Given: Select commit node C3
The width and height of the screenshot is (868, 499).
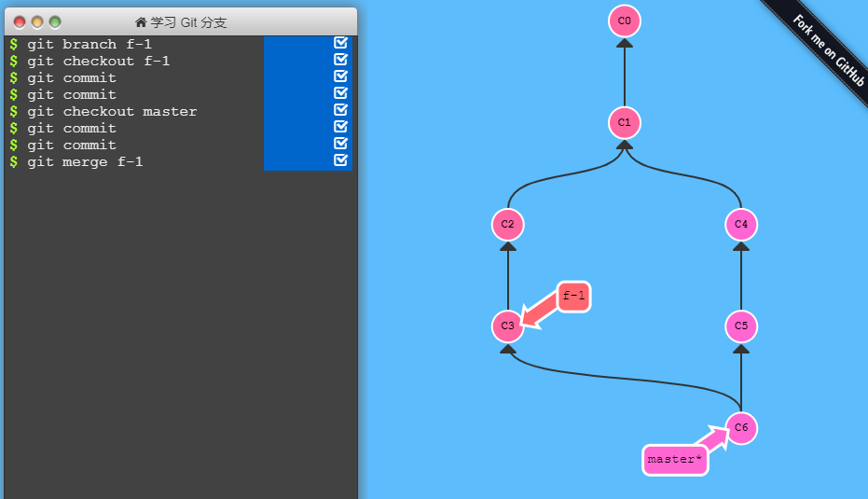Looking at the screenshot, I should pyautogui.click(x=507, y=326).
